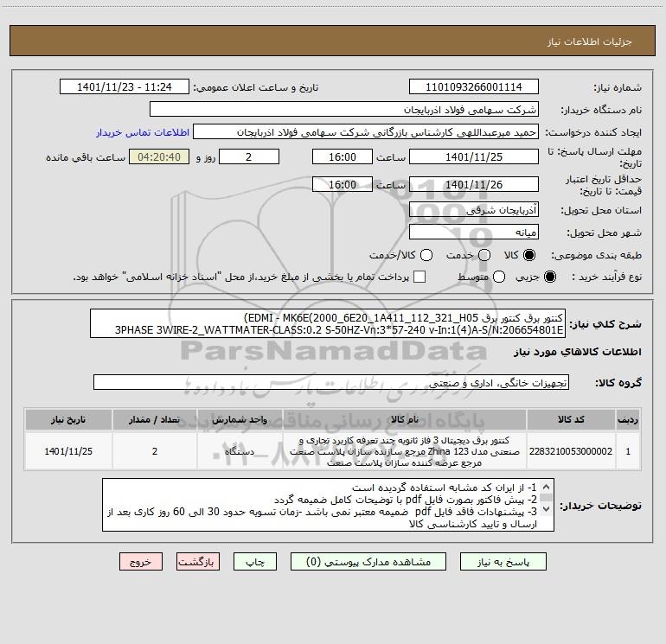Click the جزئیات اطلاعات نیاز page header
The image size is (666, 644).
(x=332, y=41)
